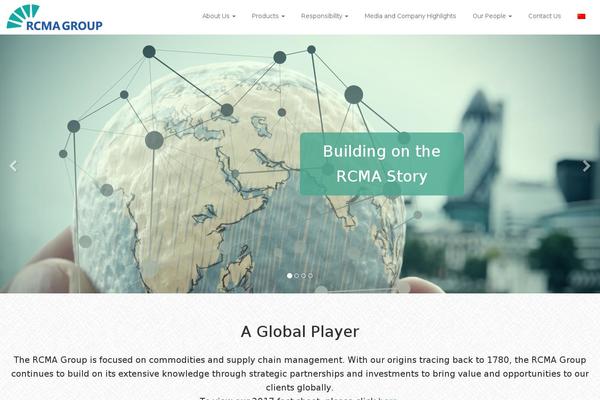Click the Building on the RCMA Story banner
This screenshot has width=600, height=400.
tap(382, 164)
